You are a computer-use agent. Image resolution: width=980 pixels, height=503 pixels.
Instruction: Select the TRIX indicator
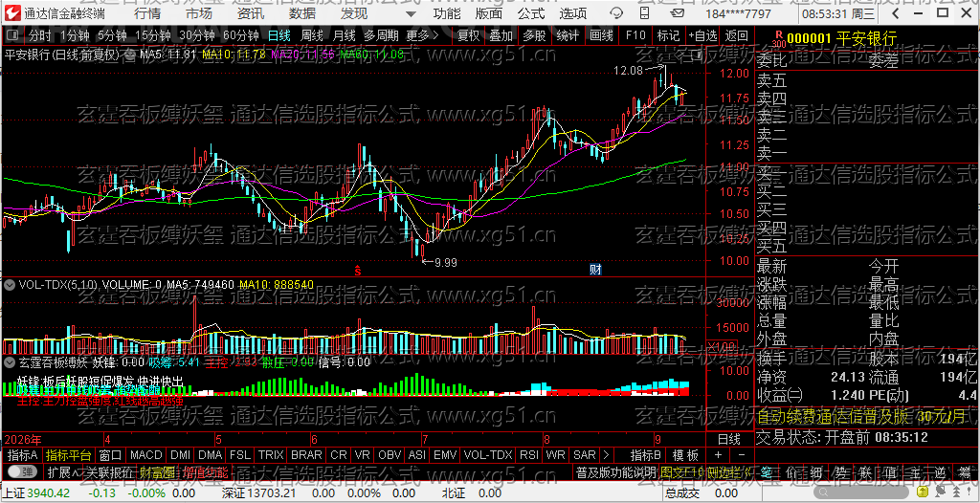click(x=271, y=455)
